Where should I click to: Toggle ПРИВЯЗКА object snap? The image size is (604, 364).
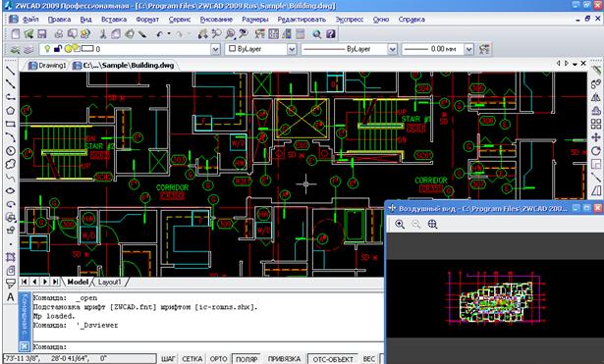point(284,359)
